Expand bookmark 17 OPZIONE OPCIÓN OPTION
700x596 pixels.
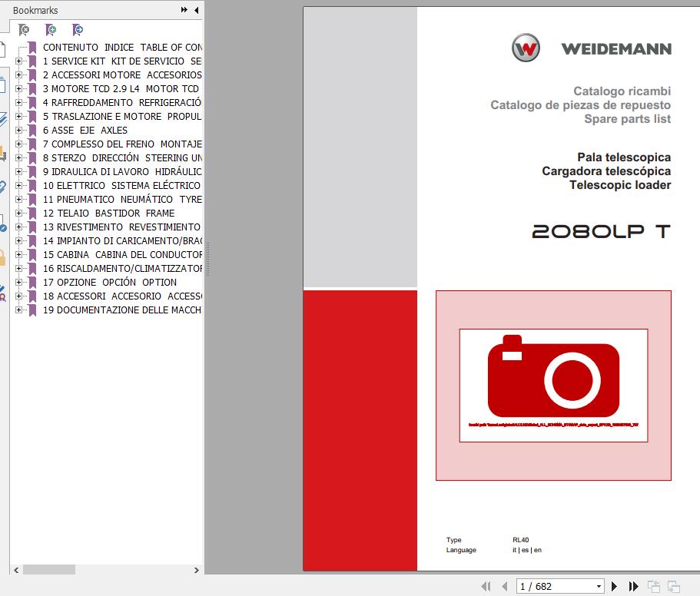click(18, 283)
